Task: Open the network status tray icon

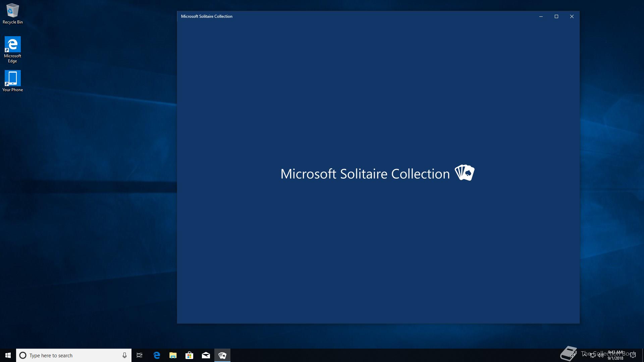Action: click(593, 355)
